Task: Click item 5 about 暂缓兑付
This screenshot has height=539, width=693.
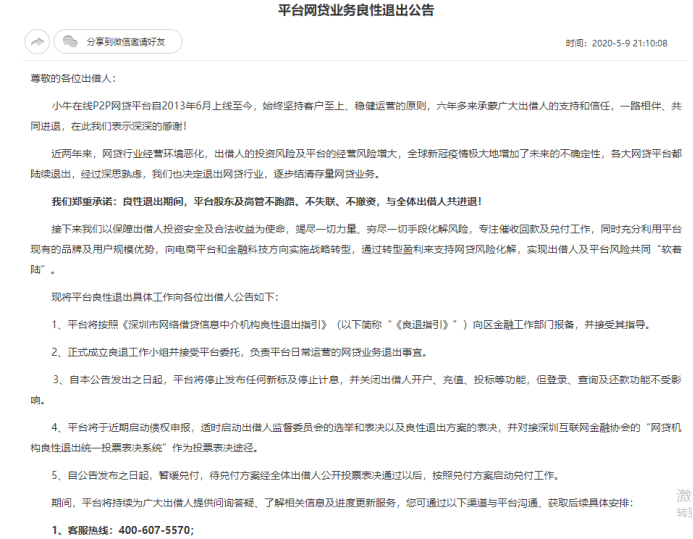Action: 305,475
